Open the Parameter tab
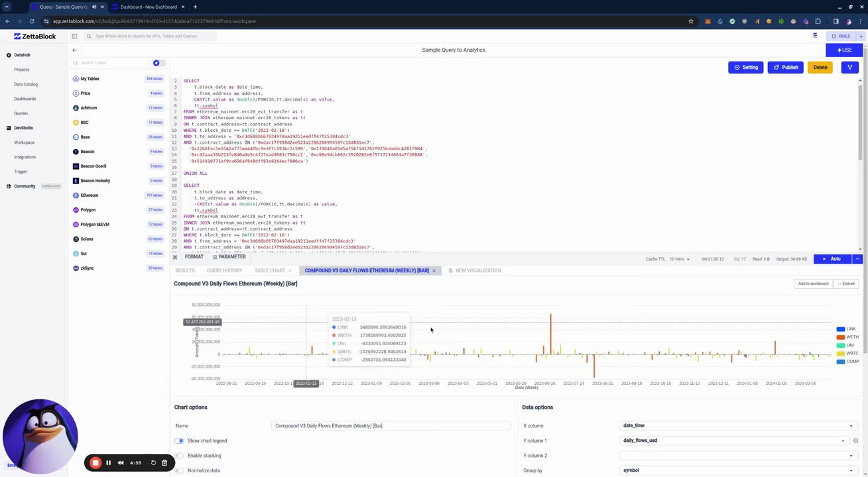Image resolution: width=868 pixels, height=477 pixels. tap(229, 257)
